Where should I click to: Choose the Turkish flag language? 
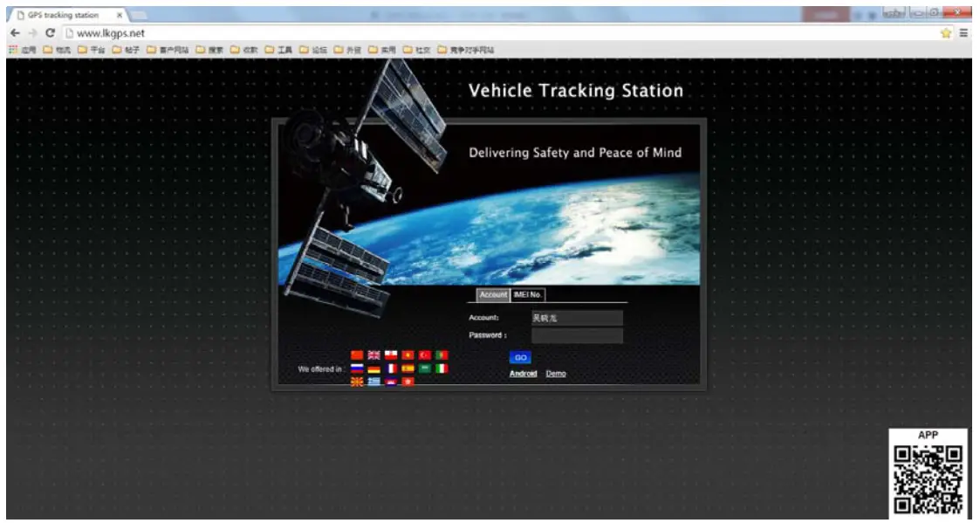click(425, 355)
